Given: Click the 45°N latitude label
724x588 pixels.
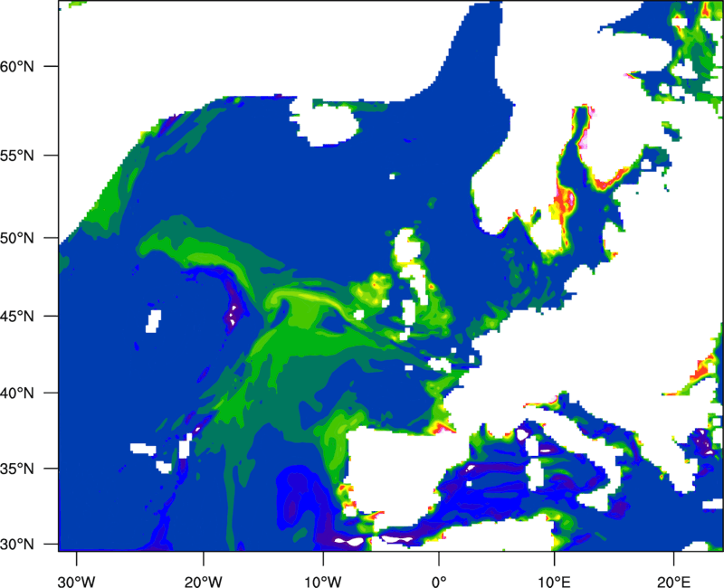Looking at the screenshot, I should 17,316.
